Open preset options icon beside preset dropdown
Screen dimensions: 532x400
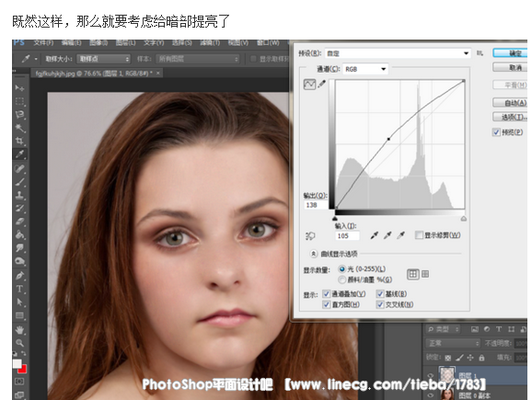480,53
